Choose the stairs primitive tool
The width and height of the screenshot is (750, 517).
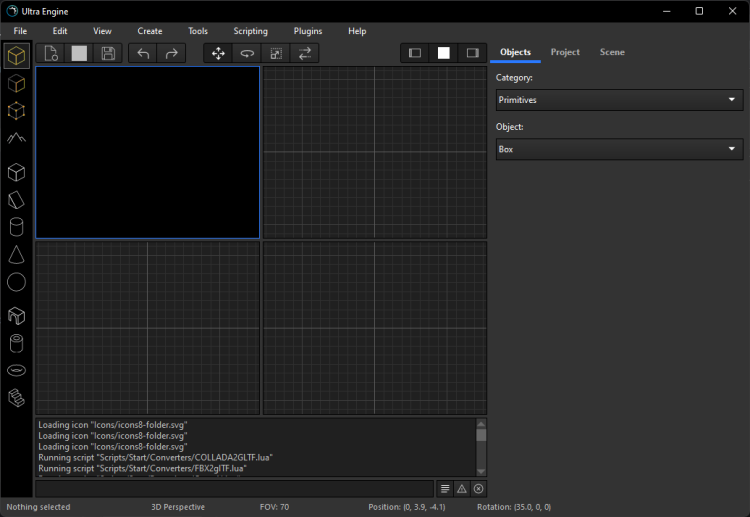pyautogui.click(x=16, y=399)
